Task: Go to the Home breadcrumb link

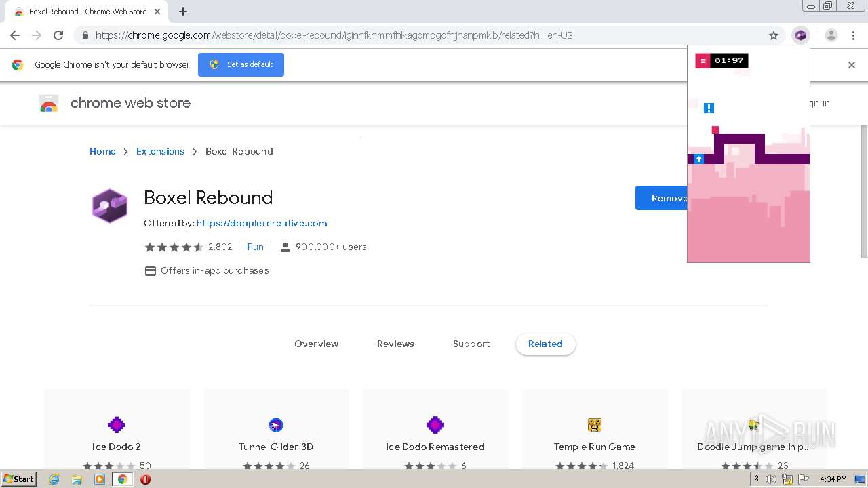Action: [x=102, y=151]
